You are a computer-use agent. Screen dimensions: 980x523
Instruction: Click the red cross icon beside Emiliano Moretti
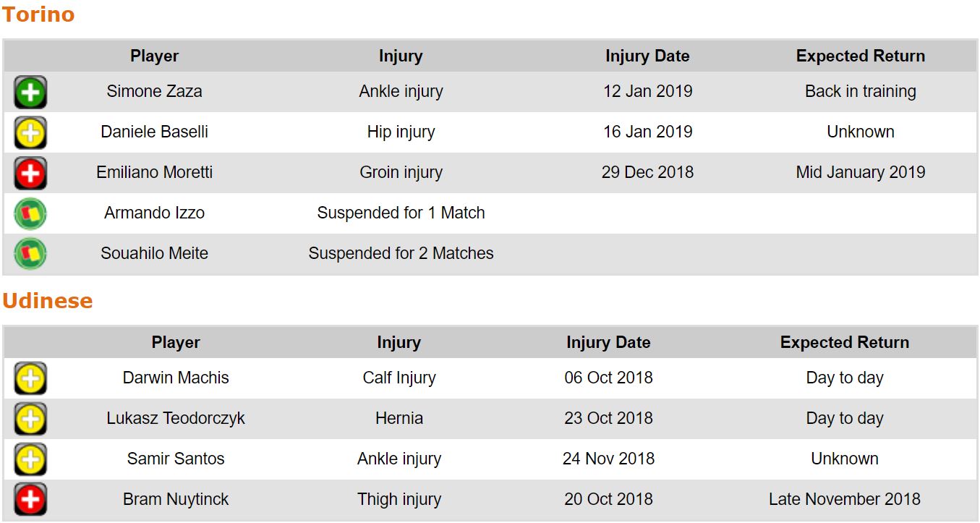point(30,173)
